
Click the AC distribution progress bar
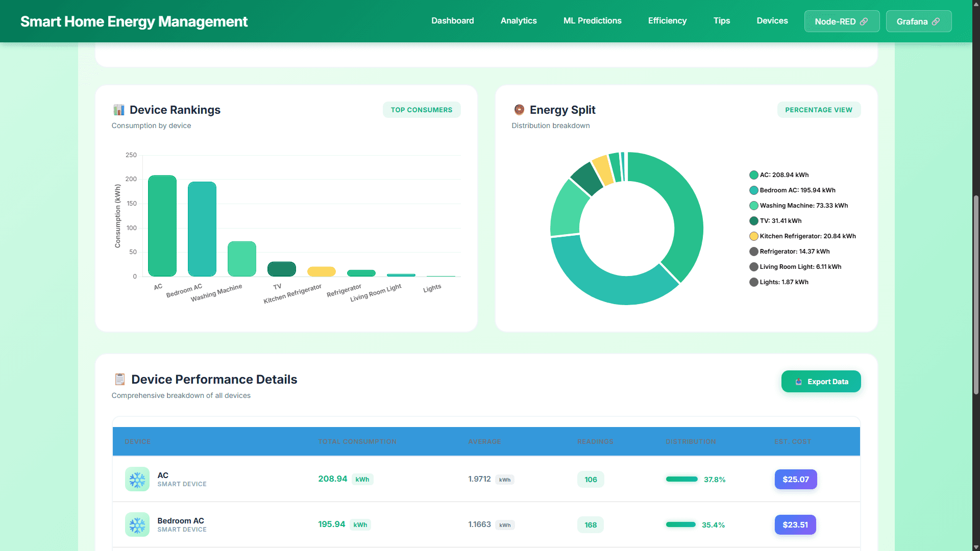coord(681,479)
